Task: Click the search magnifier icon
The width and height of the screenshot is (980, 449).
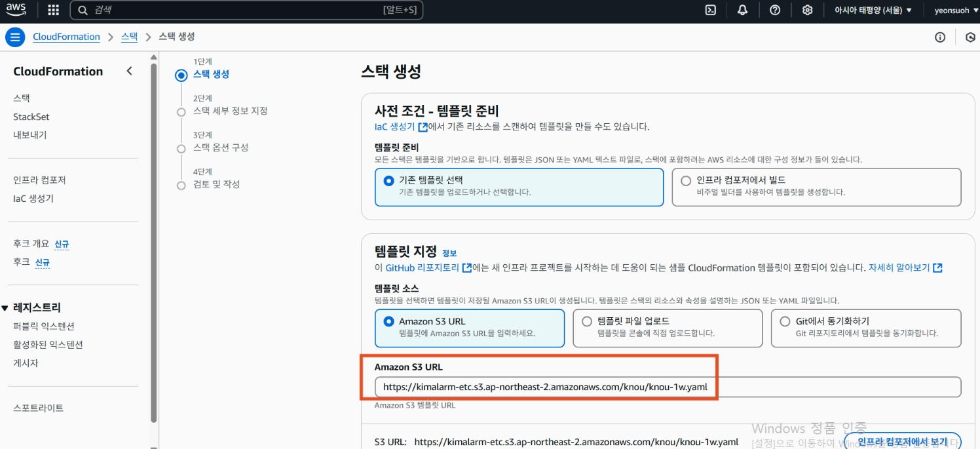Action: 83,10
